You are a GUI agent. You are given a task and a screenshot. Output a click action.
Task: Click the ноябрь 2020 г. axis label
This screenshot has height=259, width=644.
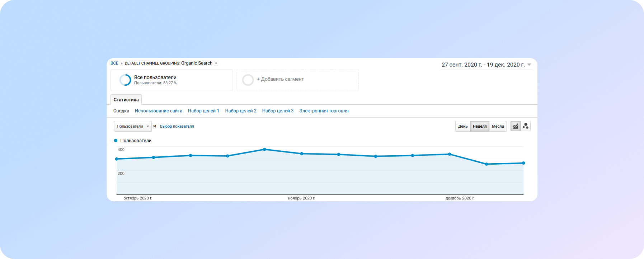[x=301, y=198]
